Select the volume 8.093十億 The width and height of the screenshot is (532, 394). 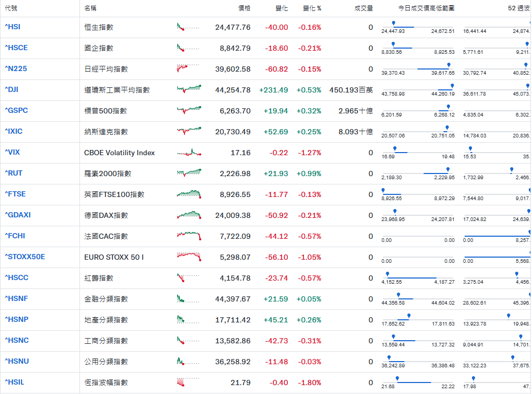click(x=355, y=132)
